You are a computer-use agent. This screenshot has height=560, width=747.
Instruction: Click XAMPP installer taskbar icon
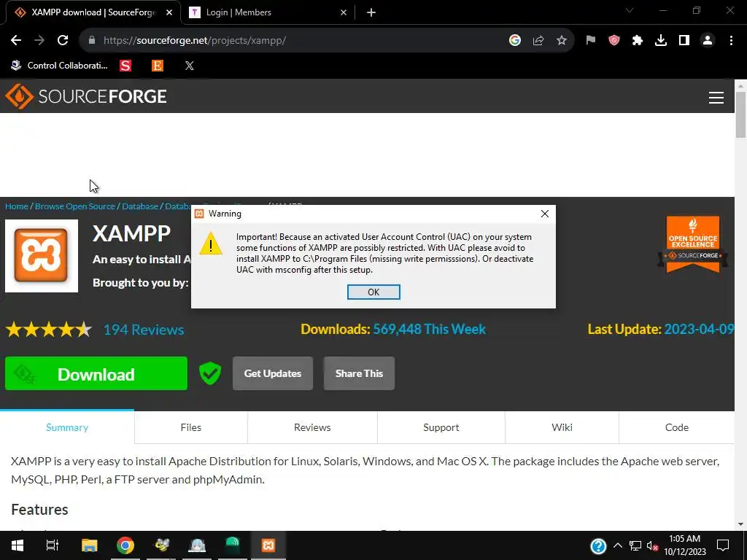[x=268, y=545]
